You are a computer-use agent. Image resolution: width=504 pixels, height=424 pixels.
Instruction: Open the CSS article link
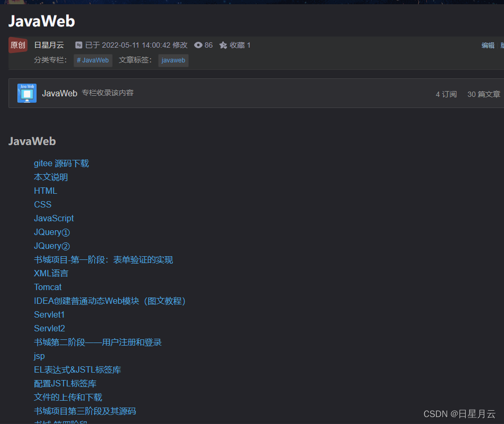coord(43,205)
